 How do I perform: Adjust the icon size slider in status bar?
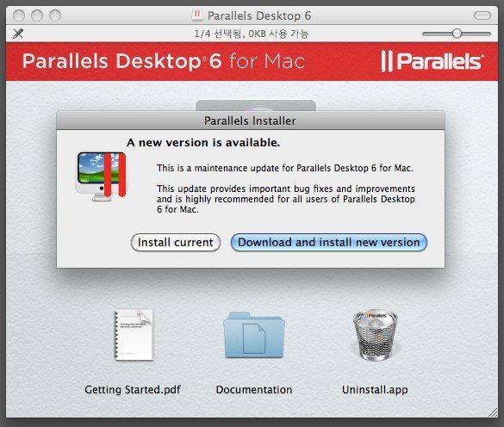pos(457,34)
